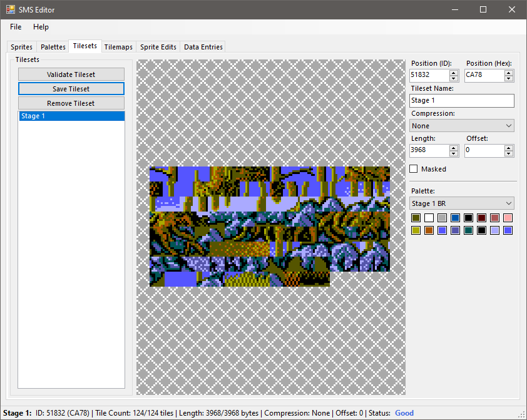Switch to the Sprites tab

coord(21,47)
